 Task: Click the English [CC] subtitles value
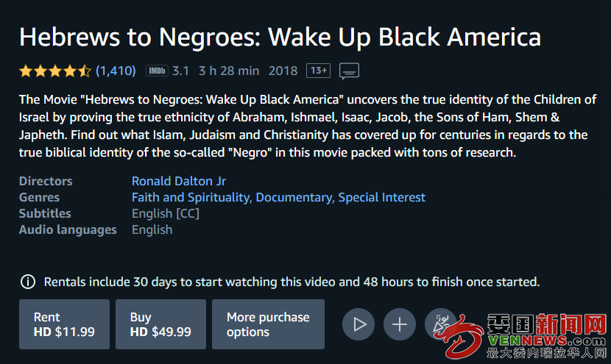pos(166,214)
